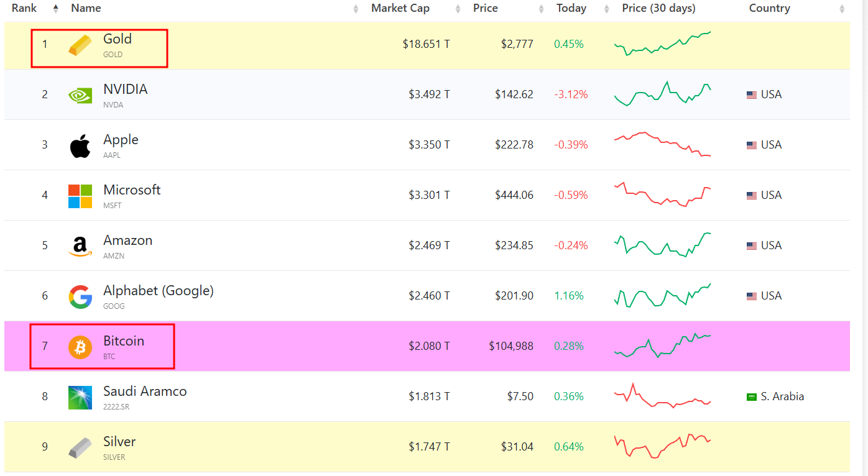This screenshot has height=476, width=868.
Task: Click Alphabet's 30-day price chart
Action: click(x=662, y=295)
